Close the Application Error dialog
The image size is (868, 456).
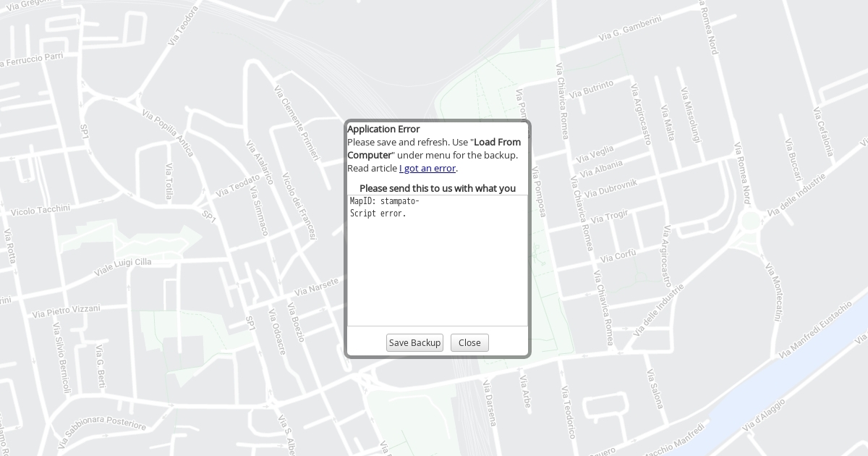[469, 342]
